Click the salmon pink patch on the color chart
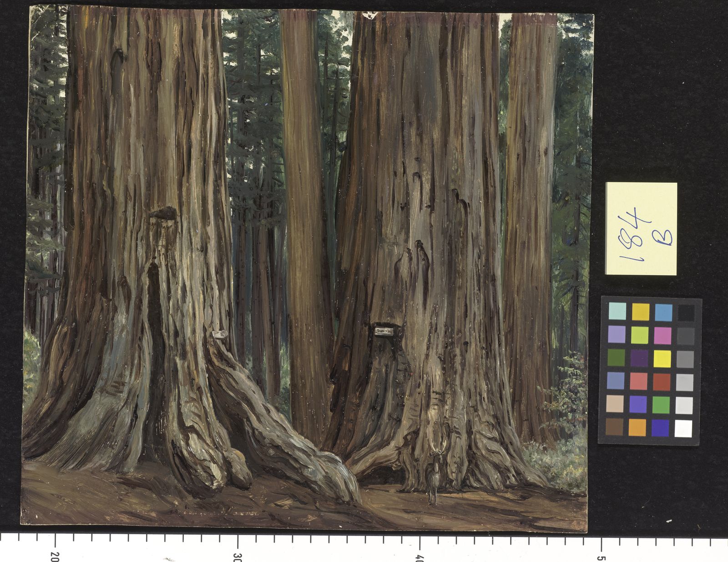728x562 pixels. tap(639, 381)
